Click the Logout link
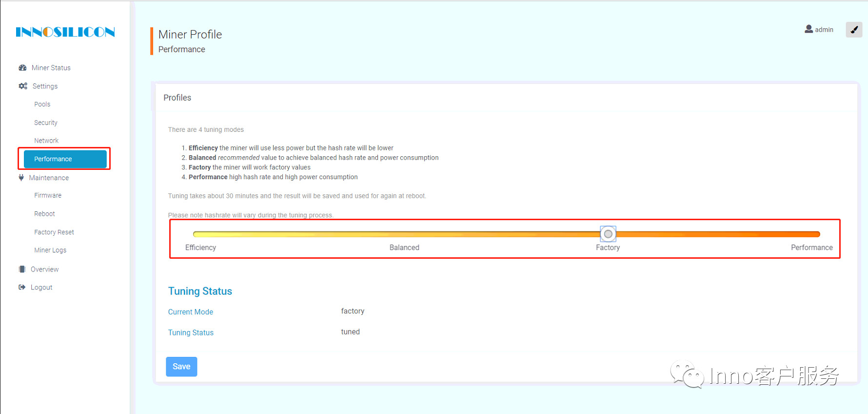Viewport: 868px width, 414px height. point(41,288)
